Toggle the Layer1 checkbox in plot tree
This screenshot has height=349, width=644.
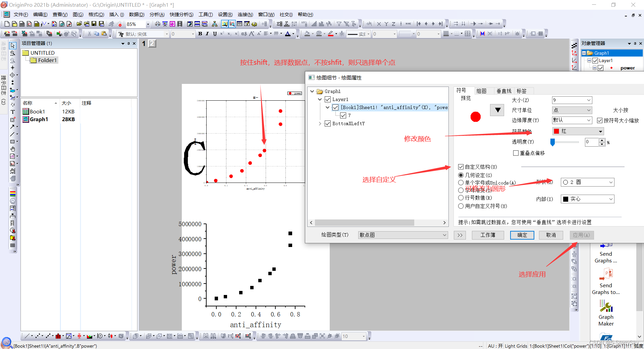click(328, 99)
